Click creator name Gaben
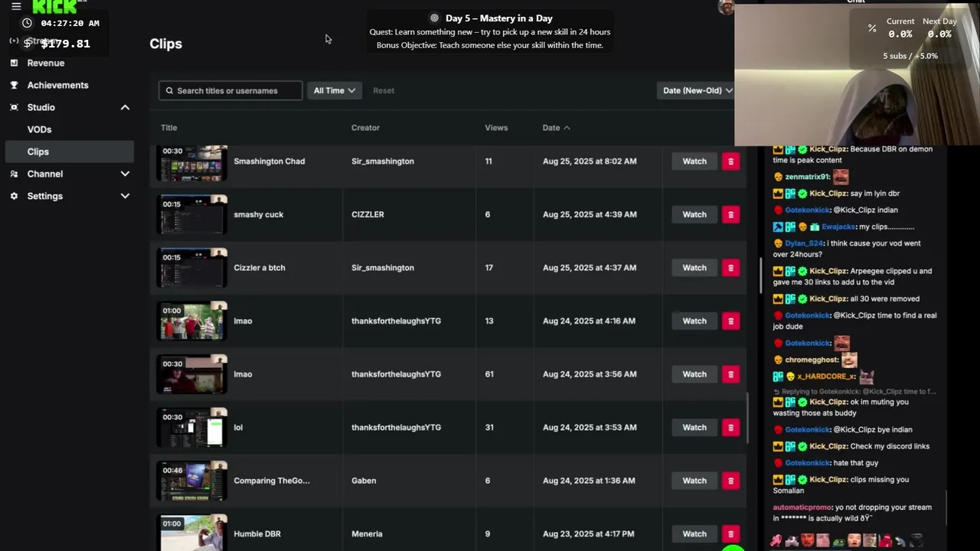This screenshot has height=551, width=980. click(364, 481)
